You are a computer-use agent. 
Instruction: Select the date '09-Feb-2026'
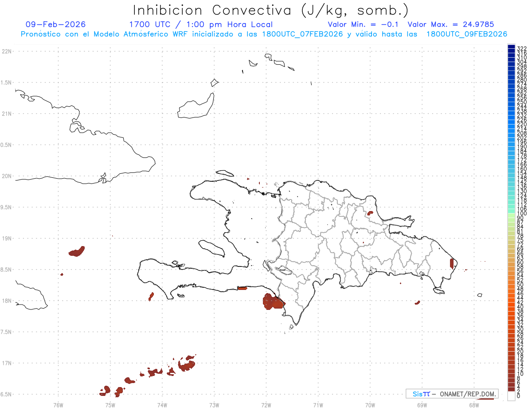tap(56, 24)
